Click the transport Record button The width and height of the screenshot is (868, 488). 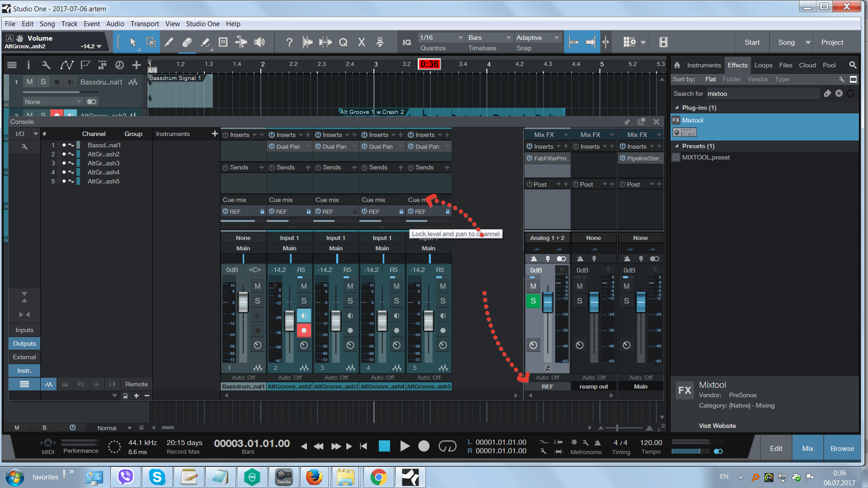pyautogui.click(x=424, y=446)
